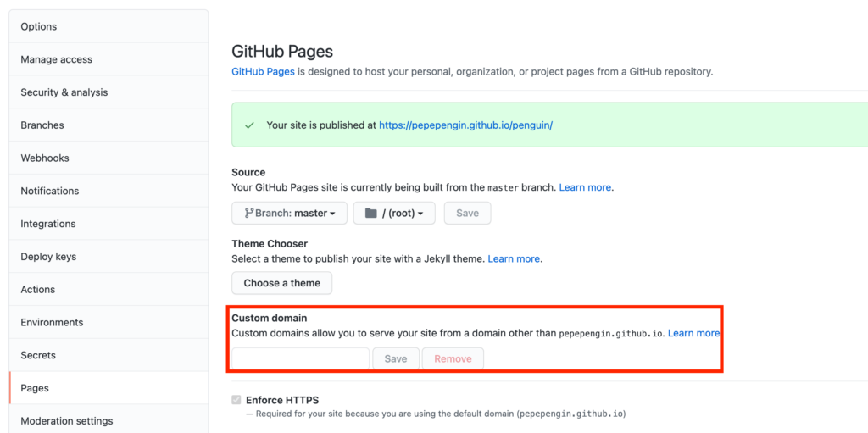Open the Options settings page
This screenshot has height=433, width=868.
(108, 26)
